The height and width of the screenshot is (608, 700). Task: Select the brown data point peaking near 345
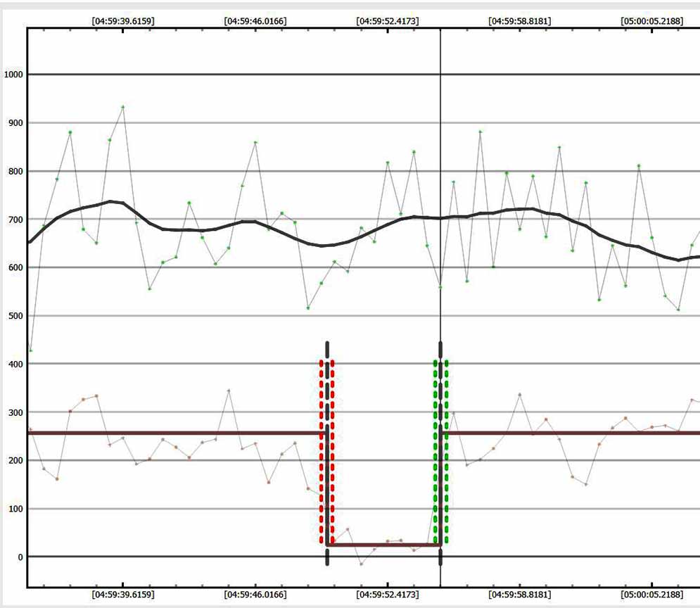[229, 391]
